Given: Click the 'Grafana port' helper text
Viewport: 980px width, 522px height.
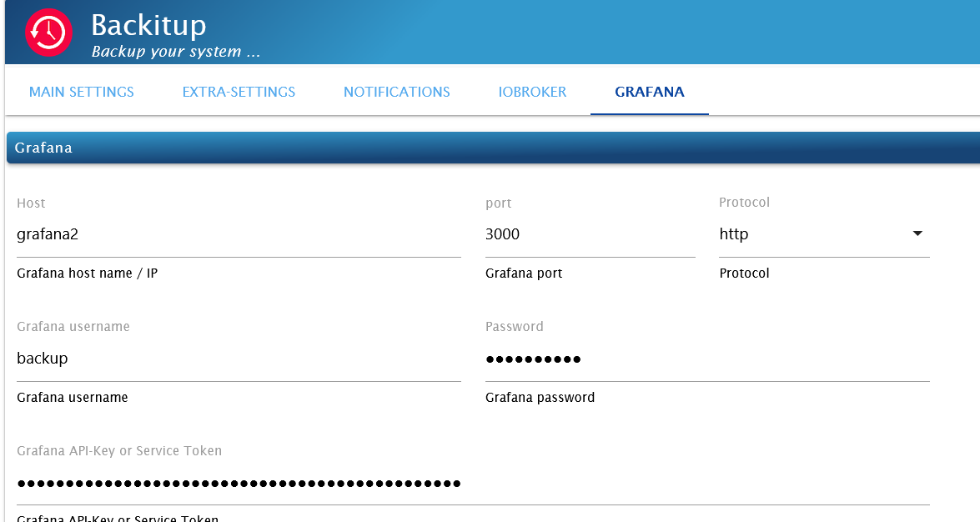Looking at the screenshot, I should 524,274.
